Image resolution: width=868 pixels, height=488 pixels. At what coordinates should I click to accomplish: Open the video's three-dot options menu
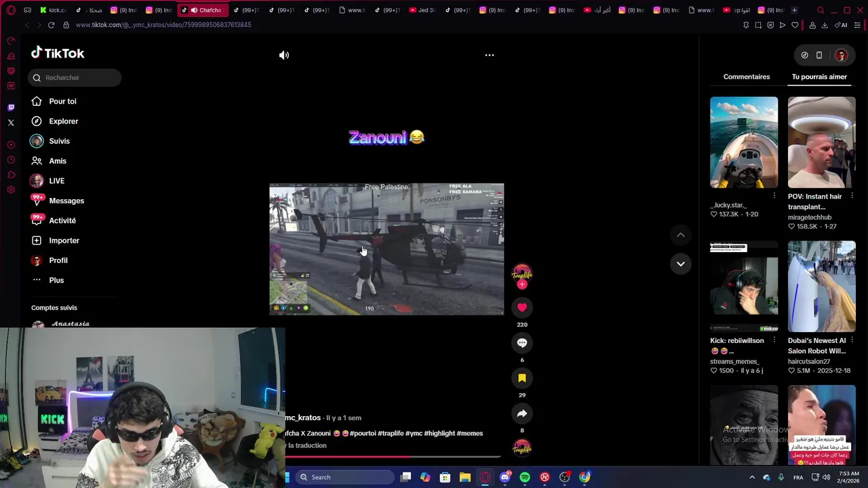point(490,55)
